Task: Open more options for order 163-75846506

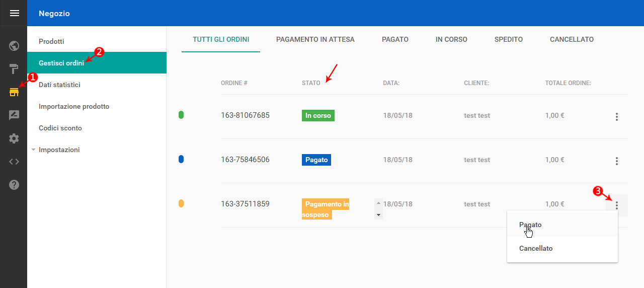Action: pyautogui.click(x=617, y=161)
